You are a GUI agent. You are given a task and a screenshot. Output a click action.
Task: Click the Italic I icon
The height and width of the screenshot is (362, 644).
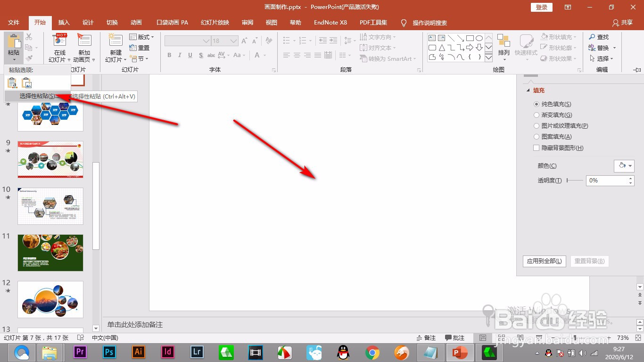(x=180, y=55)
